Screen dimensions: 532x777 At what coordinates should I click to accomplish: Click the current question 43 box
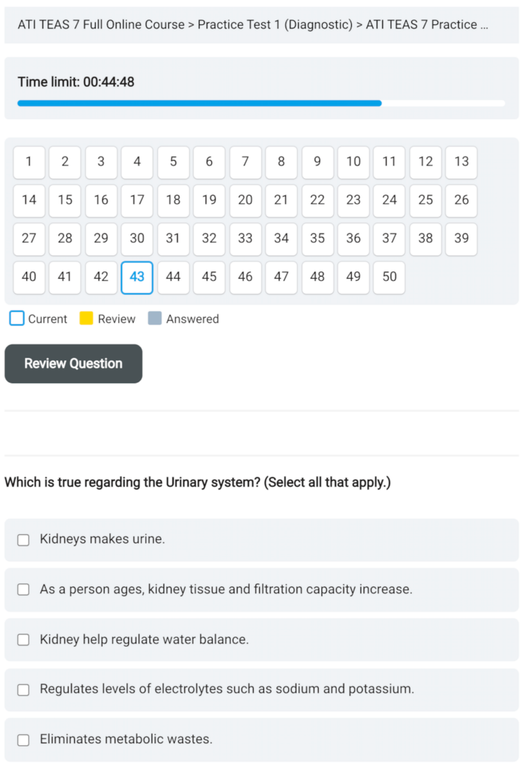coord(137,277)
